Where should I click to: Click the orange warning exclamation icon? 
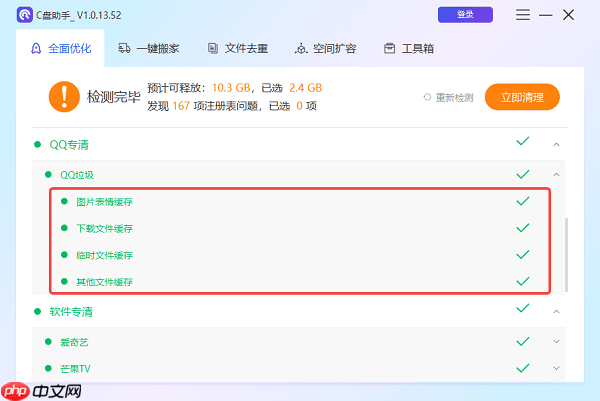tap(64, 97)
